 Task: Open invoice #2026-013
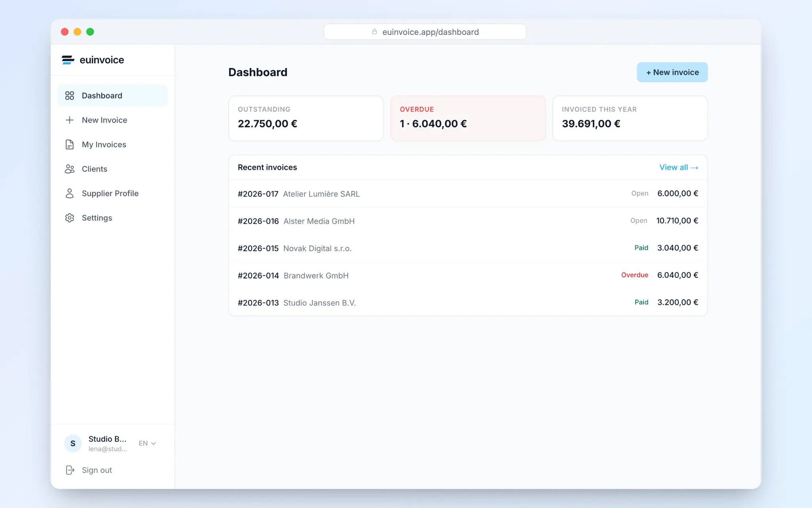[x=468, y=302]
